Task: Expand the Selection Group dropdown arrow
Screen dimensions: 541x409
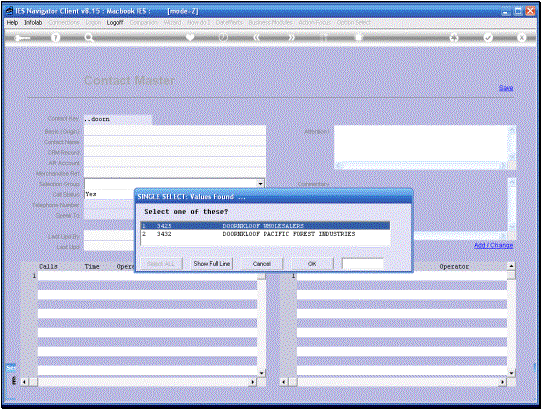Action: point(261,184)
